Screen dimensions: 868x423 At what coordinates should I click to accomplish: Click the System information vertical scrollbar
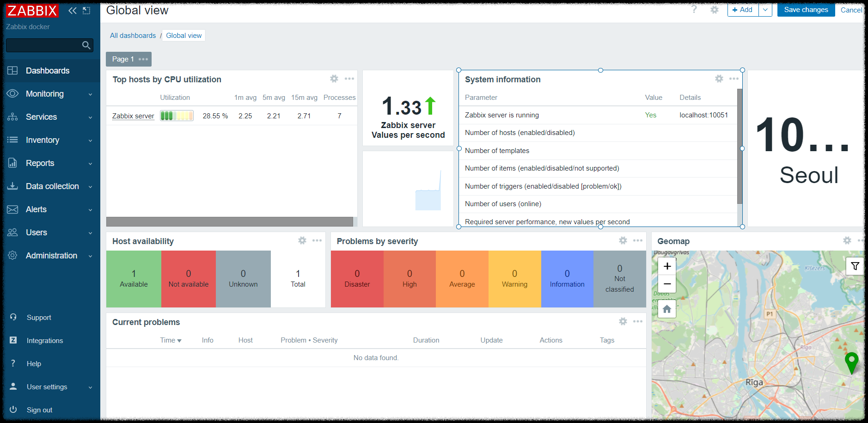click(x=740, y=146)
